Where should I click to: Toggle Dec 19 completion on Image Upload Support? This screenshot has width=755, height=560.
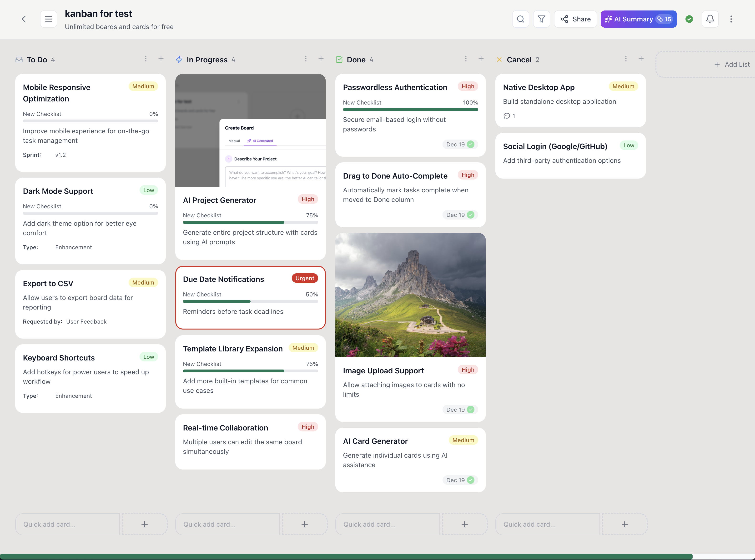pyautogui.click(x=471, y=410)
